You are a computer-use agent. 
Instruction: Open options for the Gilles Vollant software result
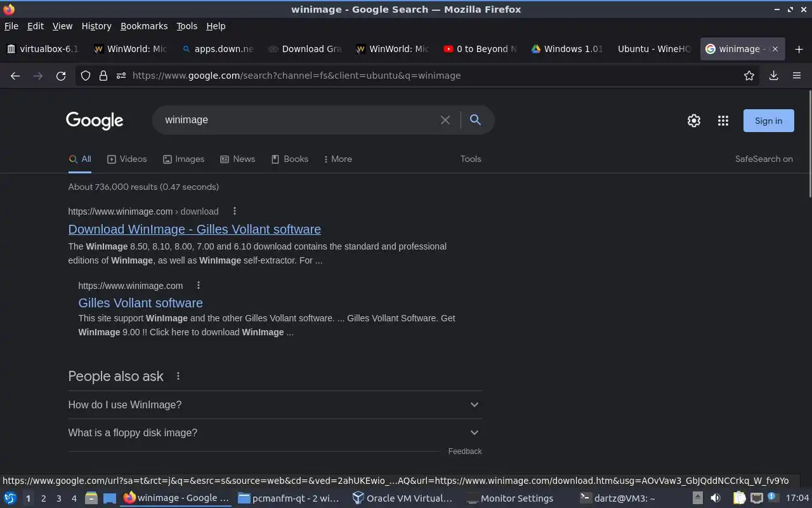click(199, 286)
